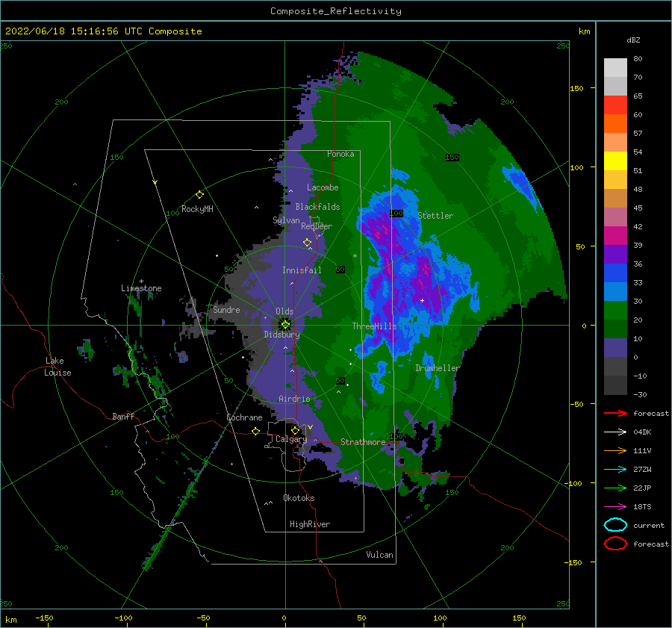Click the yellow diamond marker near RockyMH
Image resolution: width=672 pixels, height=628 pixels.
tap(199, 194)
